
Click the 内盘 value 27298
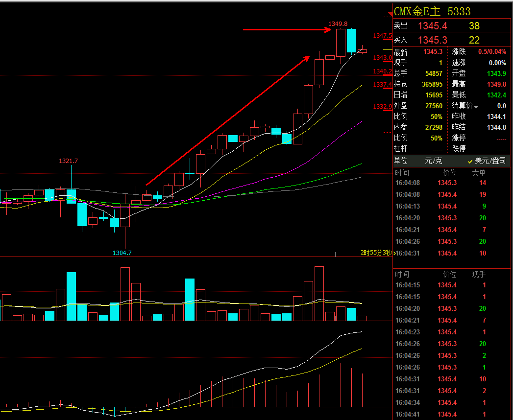[434, 127]
